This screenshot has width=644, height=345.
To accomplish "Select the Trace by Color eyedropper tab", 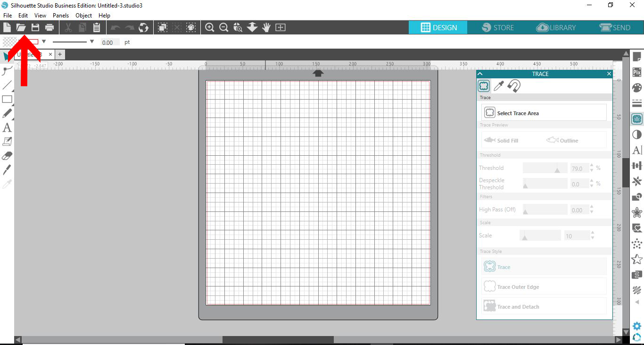I will click(x=499, y=86).
